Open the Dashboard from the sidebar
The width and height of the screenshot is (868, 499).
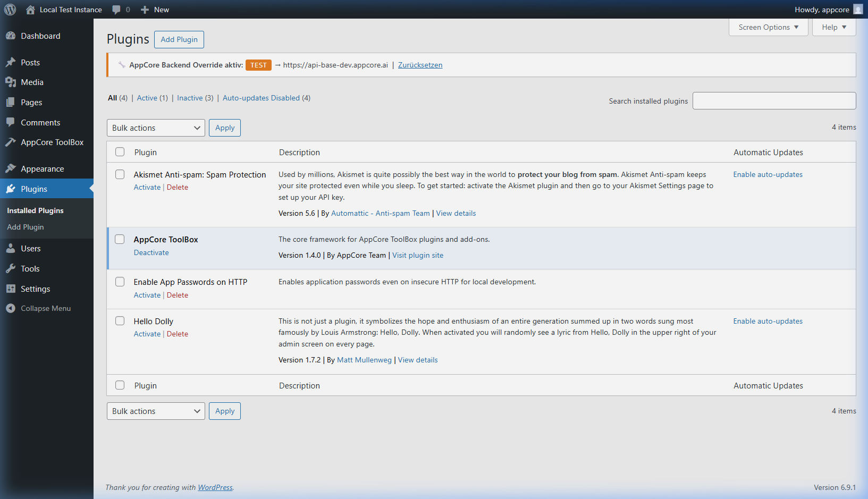12,36
